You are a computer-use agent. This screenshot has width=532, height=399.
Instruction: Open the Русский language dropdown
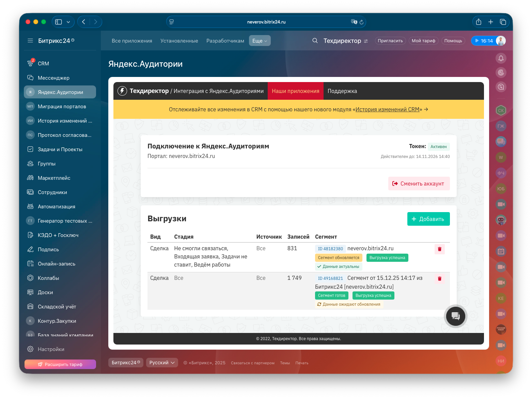tap(162, 363)
